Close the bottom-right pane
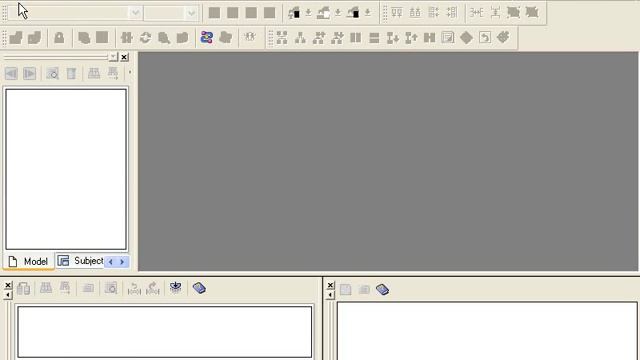 coord(330,285)
